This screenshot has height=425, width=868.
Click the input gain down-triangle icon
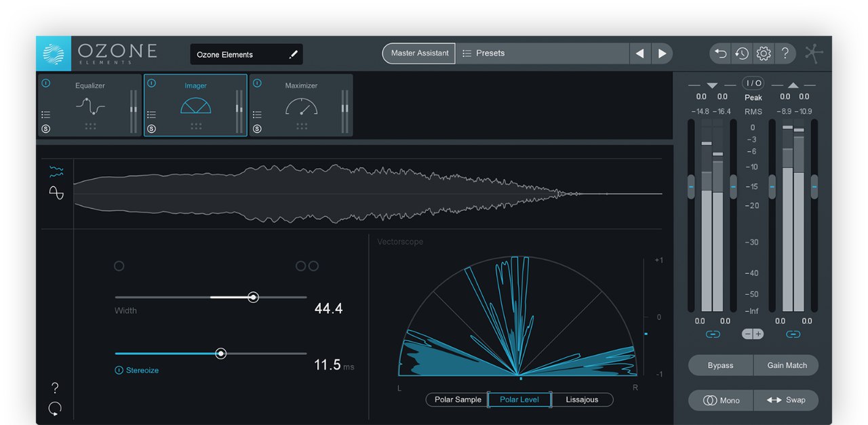711,85
